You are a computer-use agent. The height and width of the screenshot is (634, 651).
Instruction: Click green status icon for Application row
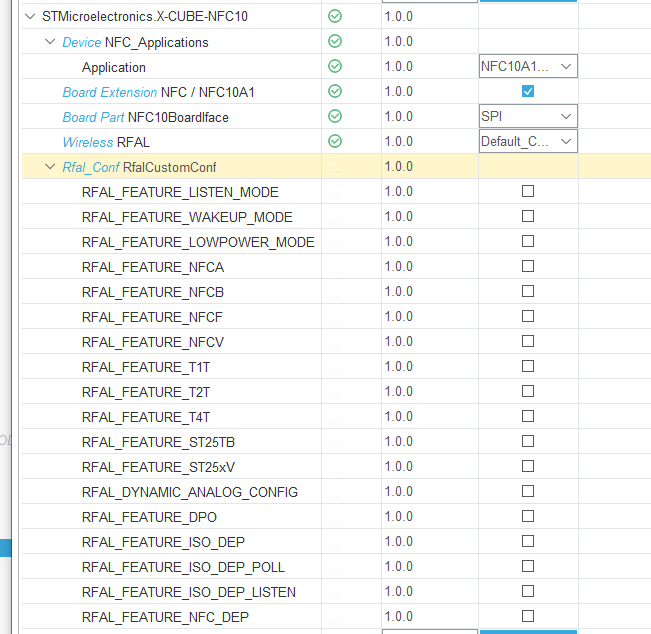pos(335,66)
